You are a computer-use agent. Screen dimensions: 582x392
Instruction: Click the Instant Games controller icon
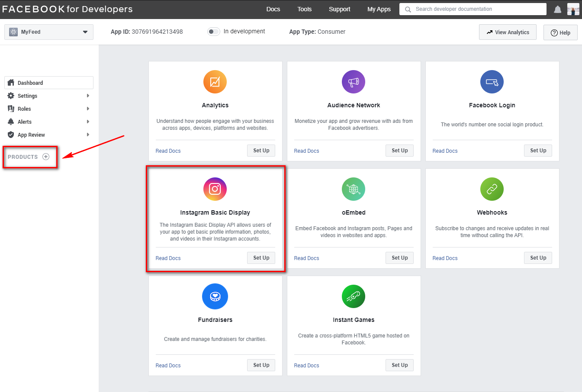pos(354,296)
